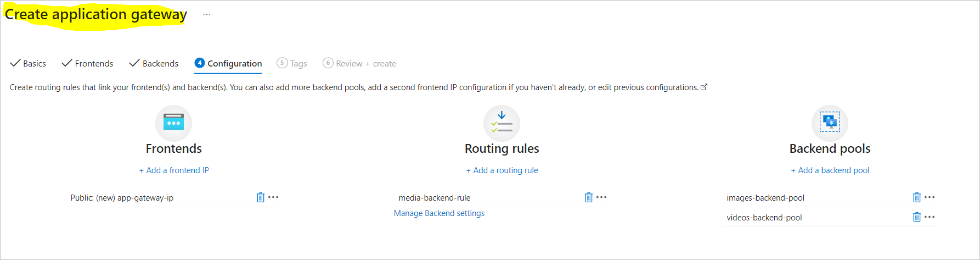
Task: Click the Backend pools icon
Action: click(x=830, y=123)
